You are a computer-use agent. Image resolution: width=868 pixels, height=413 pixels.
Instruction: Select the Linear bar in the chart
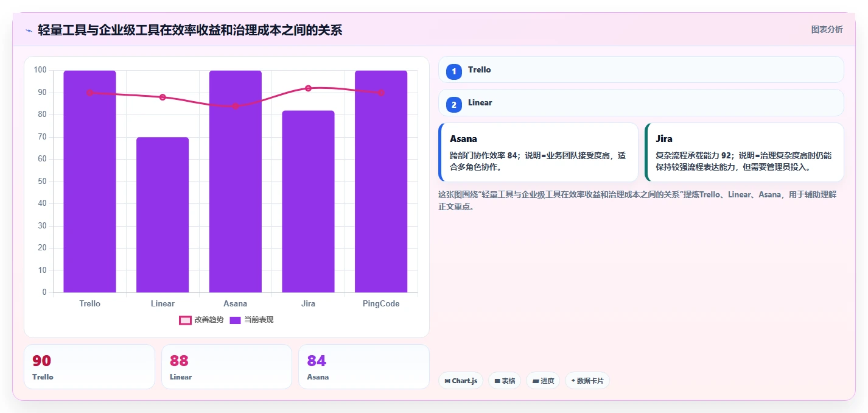[163, 215]
